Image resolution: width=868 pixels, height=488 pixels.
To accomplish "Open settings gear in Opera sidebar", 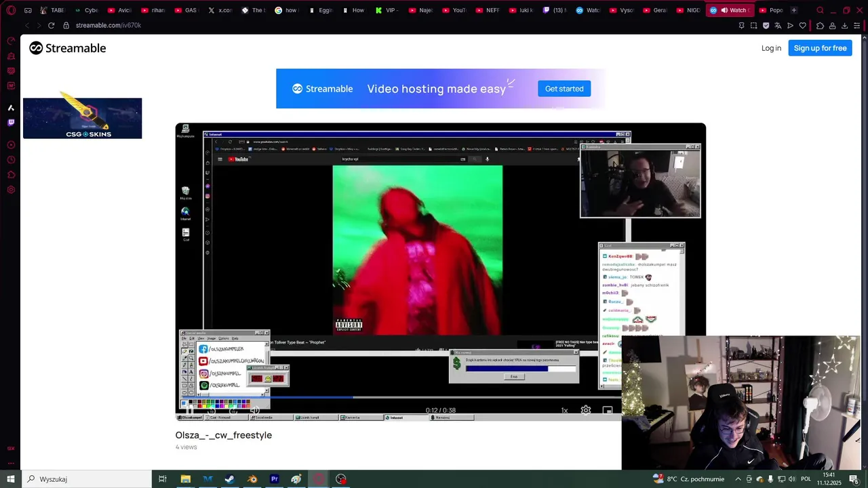I will click(x=11, y=190).
